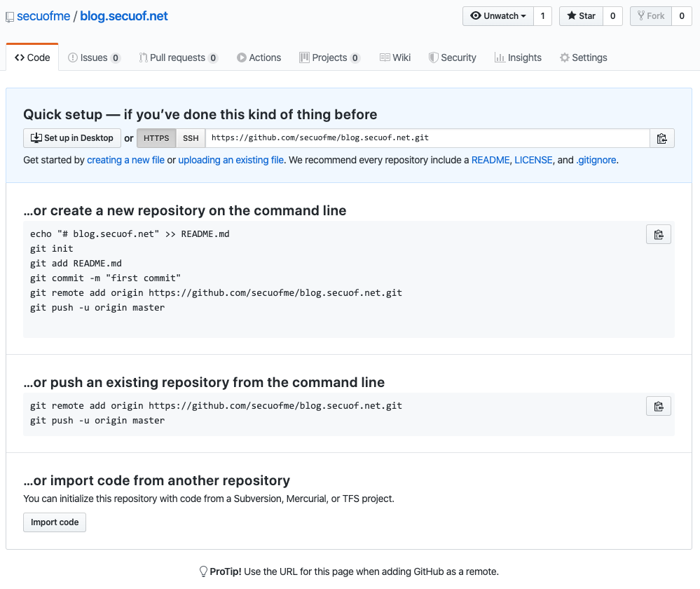Open the .gitignore link
The image size is (700, 589).
[596, 160]
